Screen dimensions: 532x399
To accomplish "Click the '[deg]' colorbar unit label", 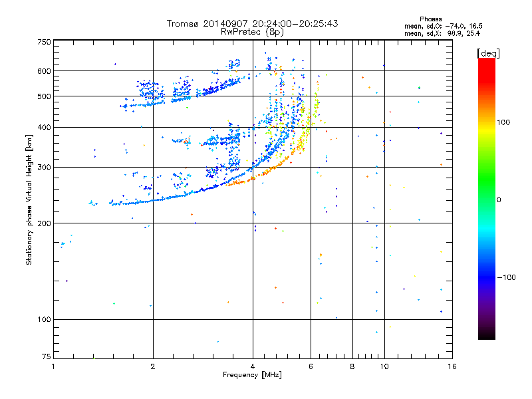I will pos(488,53).
